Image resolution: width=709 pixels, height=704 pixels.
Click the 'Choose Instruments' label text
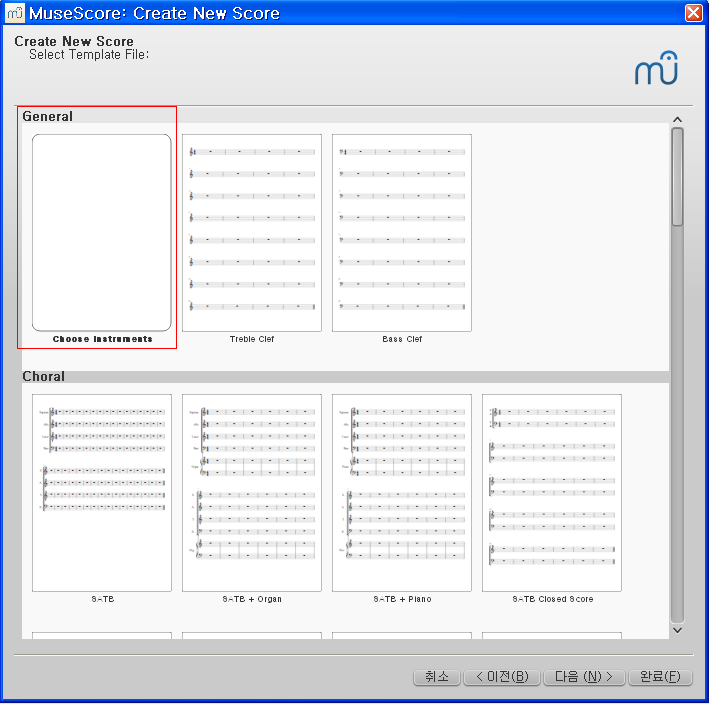tap(102, 339)
